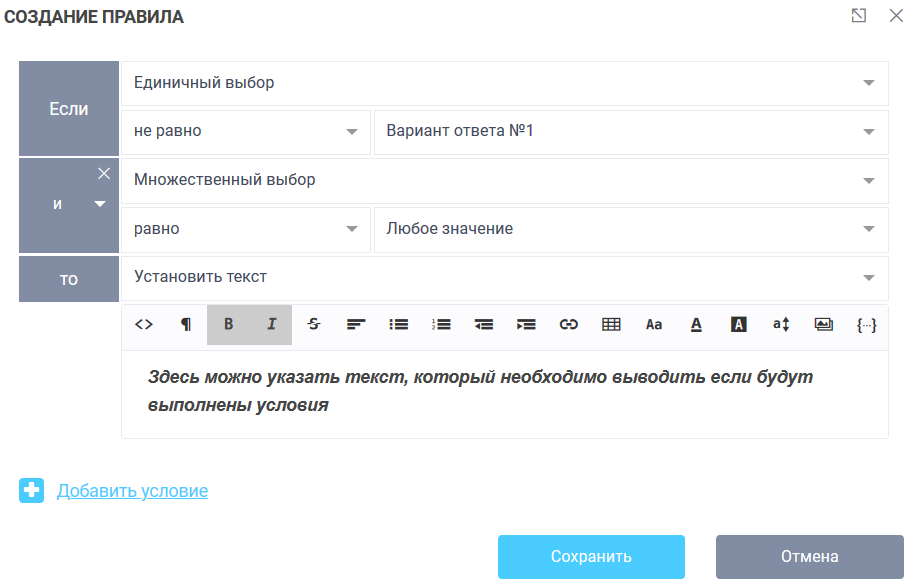Insert a variable placeholder with braces icon
Viewport: 906px width, 582px height.
pyautogui.click(x=867, y=324)
